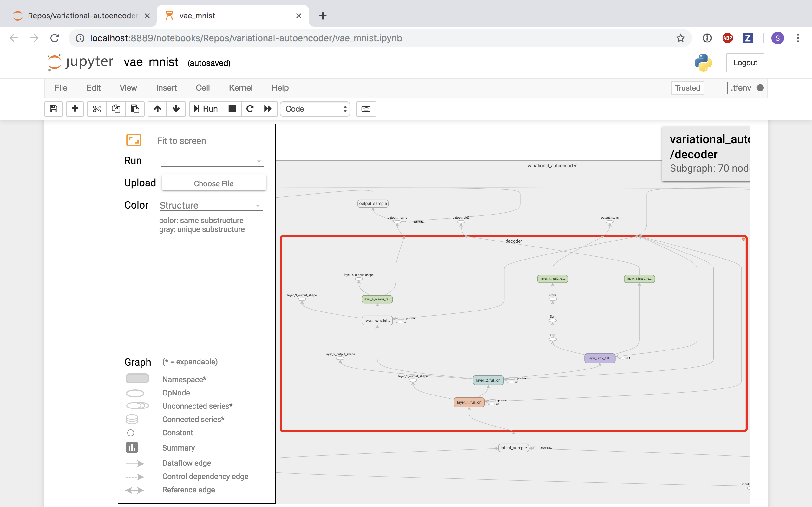
Task: Click the Fit to screen icon
Action: (x=134, y=140)
